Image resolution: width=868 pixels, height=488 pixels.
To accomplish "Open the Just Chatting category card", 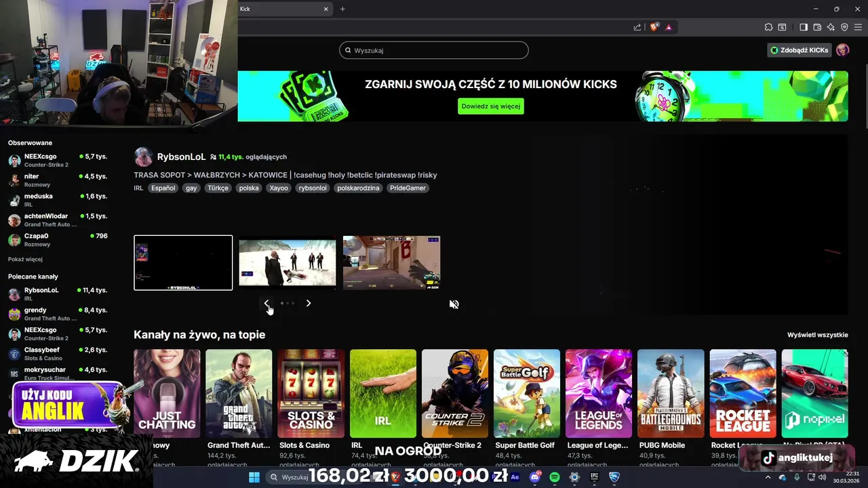I will (x=167, y=393).
